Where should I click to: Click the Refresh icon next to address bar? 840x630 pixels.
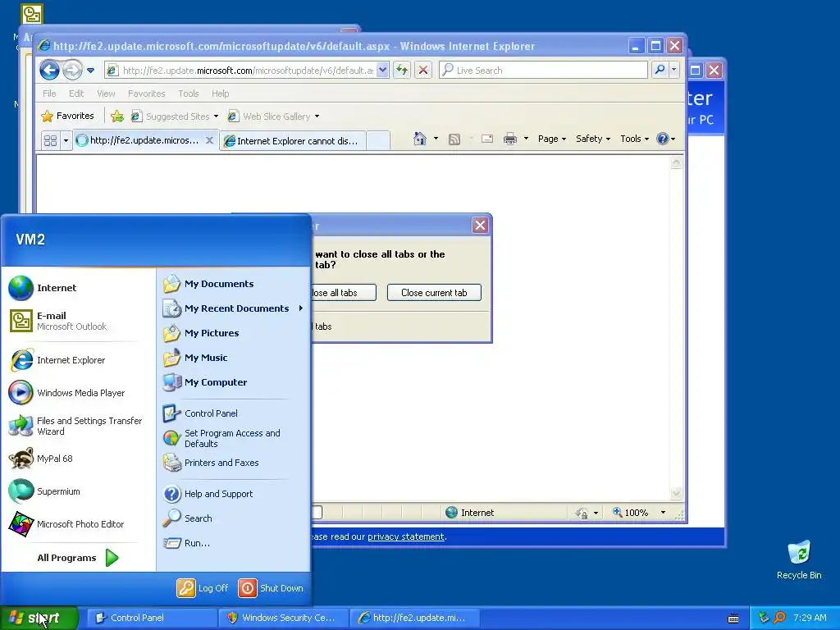[402, 71]
